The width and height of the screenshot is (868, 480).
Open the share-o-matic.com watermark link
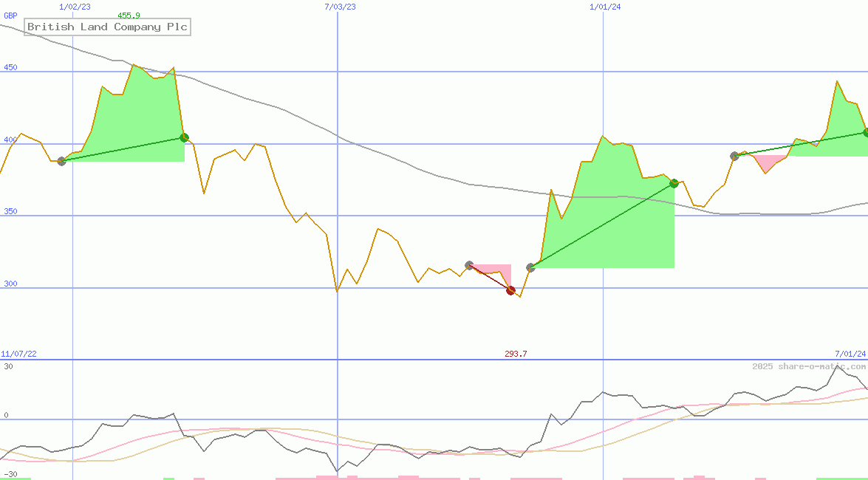pyautogui.click(x=809, y=366)
